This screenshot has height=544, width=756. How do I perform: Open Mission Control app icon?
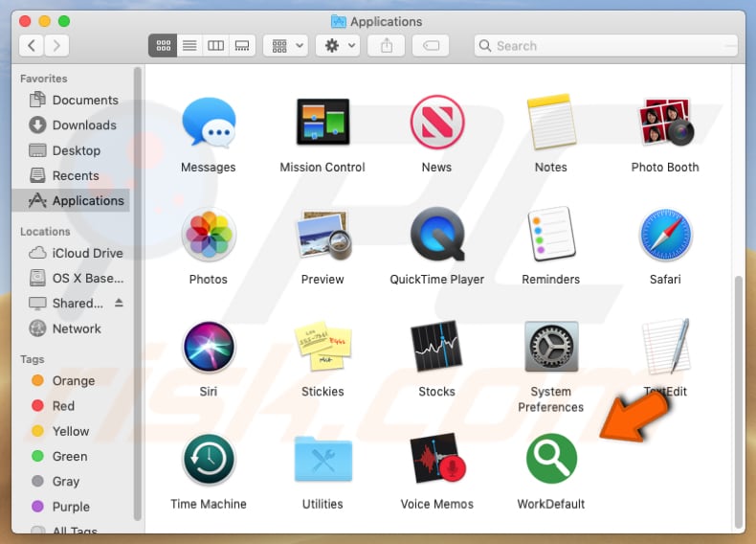pyautogui.click(x=322, y=122)
